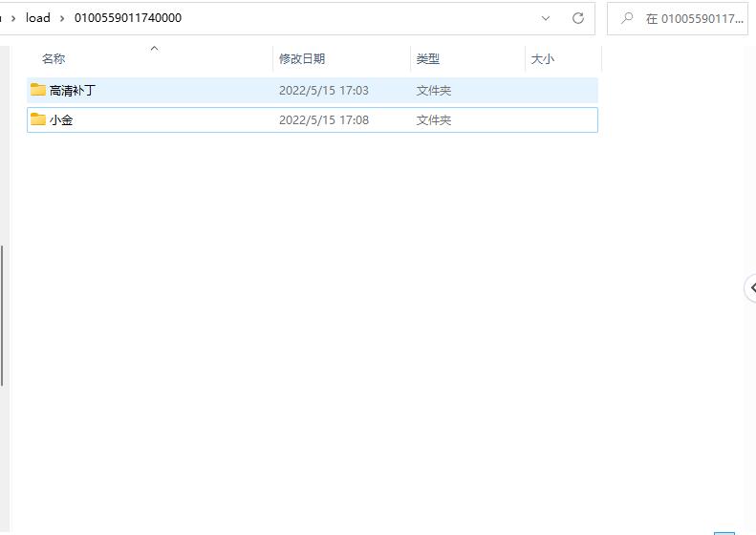756x535 pixels.
Task: Expand the address bar history dropdown
Action: tap(546, 18)
